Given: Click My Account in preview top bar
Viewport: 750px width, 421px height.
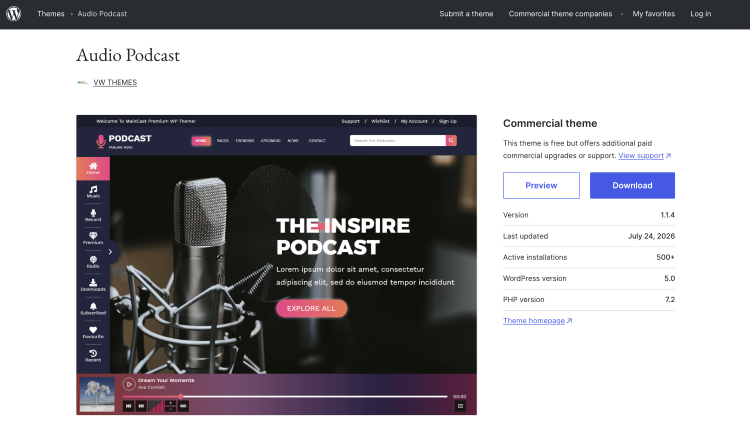Looking at the screenshot, I should pos(414,122).
